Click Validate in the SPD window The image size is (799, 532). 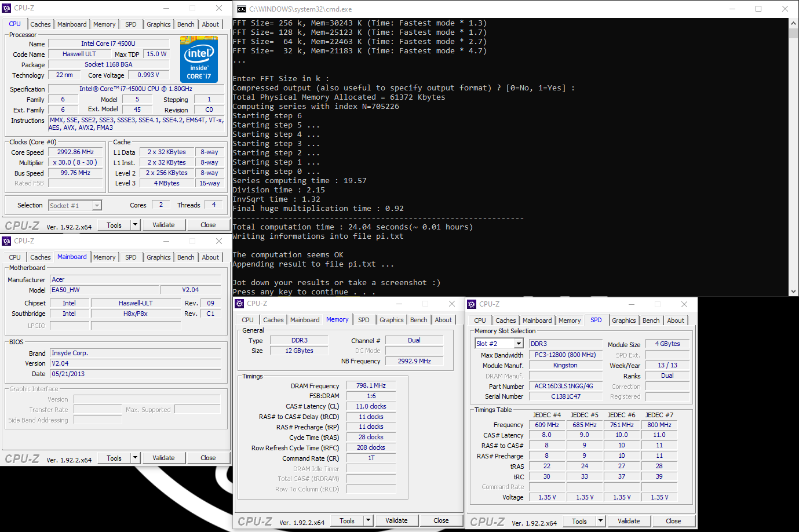pos(629,521)
